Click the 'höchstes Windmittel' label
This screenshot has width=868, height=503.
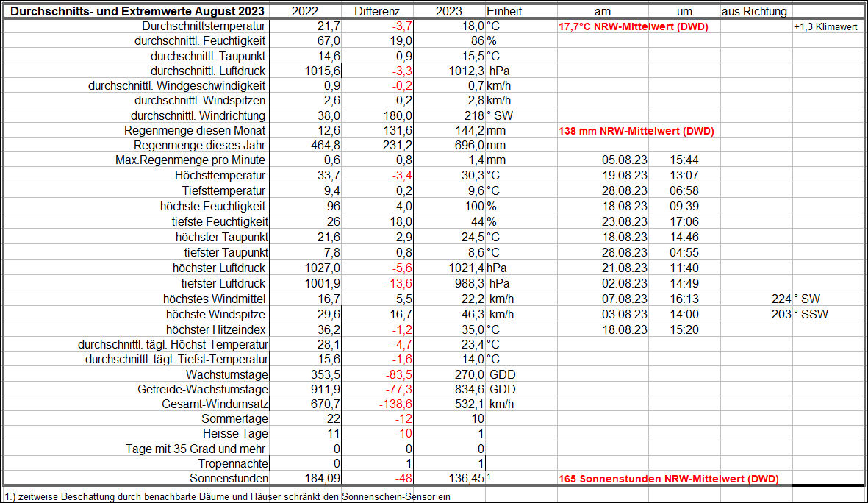(x=214, y=300)
